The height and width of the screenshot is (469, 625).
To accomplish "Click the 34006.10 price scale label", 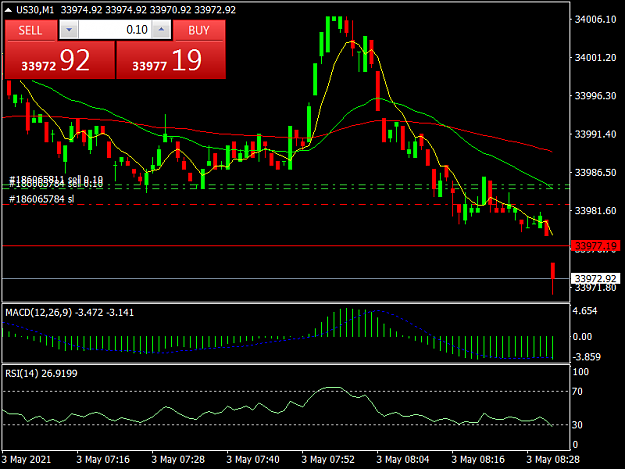I will pos(596,20).
